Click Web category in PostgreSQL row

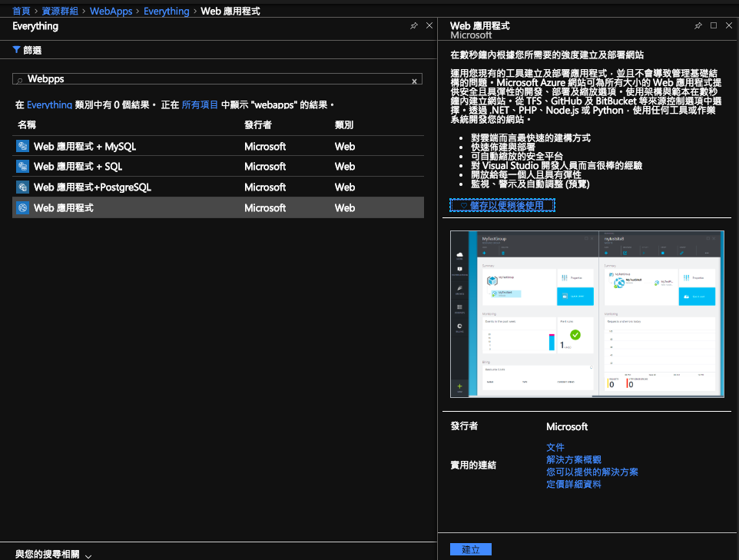pyautogui.click(x=344, y=187)
